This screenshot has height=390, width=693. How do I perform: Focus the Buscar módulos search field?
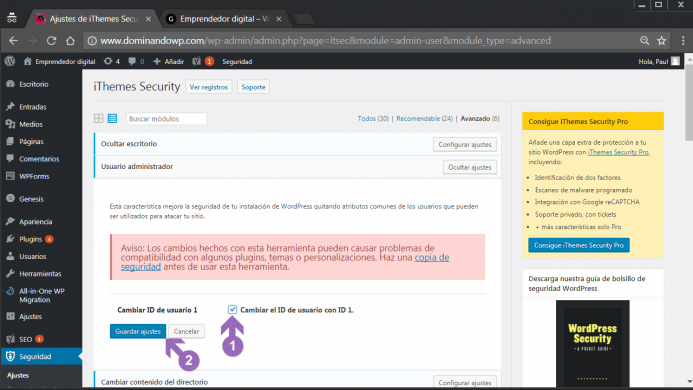[167, 119]
